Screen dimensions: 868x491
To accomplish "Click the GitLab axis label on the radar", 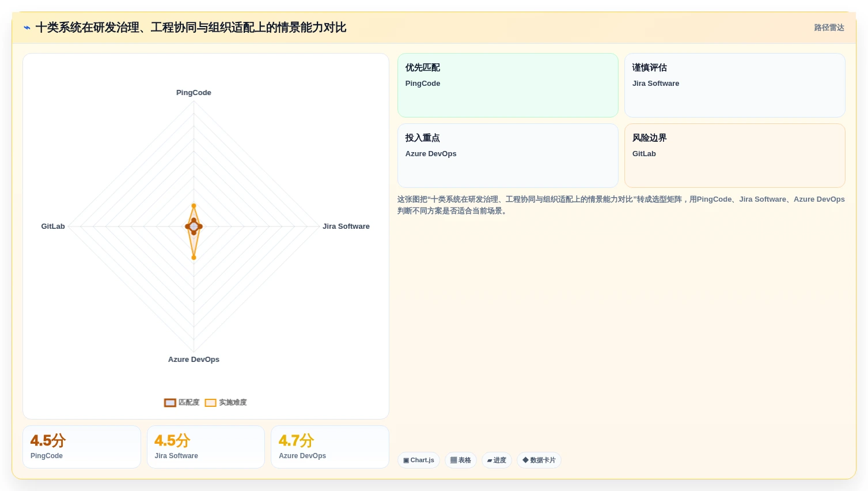I will [x=53, y=226].
